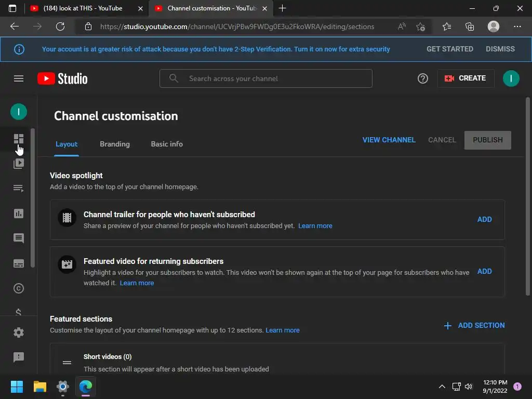Click the channel avatar in the sidebar
Screen dimensions: 532x399
pyautogui.click(x=19, y=112)
